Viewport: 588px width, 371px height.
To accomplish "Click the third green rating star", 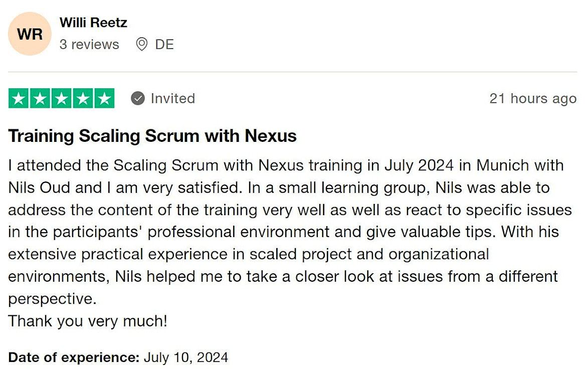I will pos(62,99).
